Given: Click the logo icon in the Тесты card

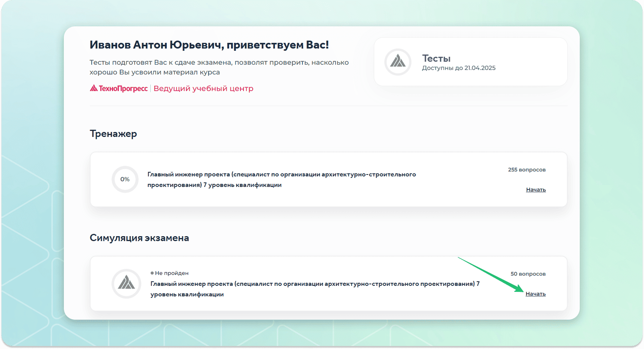Looking at the screenshot, I should [x=398, y=62].
